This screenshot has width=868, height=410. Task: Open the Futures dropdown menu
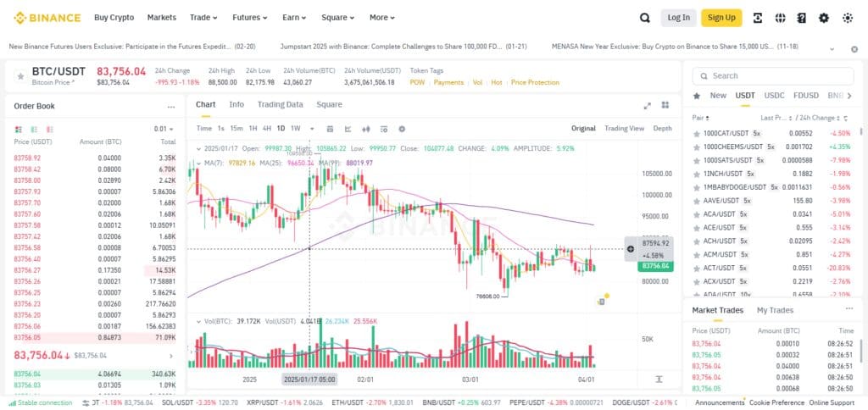coord(250,18)
